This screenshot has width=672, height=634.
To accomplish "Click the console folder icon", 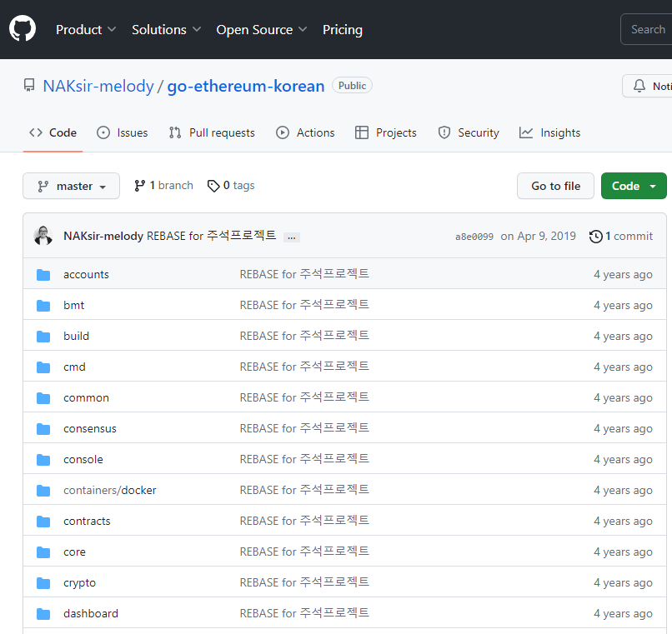I will [x=43, y=460].
